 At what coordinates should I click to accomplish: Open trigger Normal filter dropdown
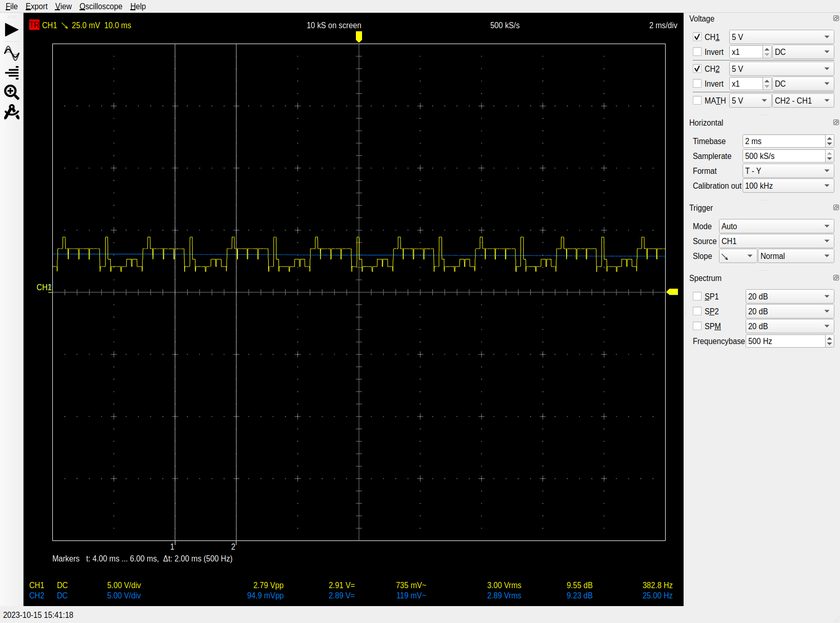pyautogui.click(x=796, y=256)
